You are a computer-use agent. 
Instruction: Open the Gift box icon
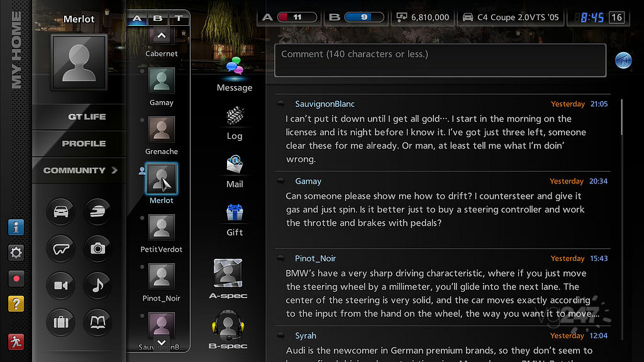click(235, 212)
